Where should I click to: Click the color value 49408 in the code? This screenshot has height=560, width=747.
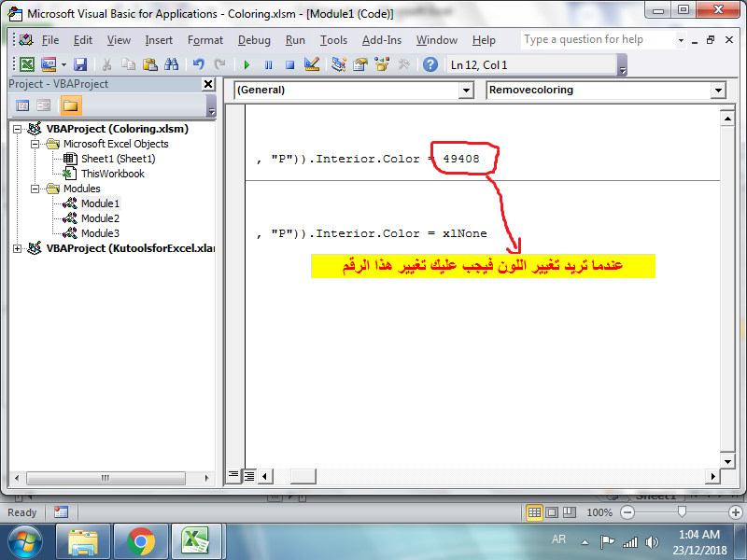click(x=461, y=159)
